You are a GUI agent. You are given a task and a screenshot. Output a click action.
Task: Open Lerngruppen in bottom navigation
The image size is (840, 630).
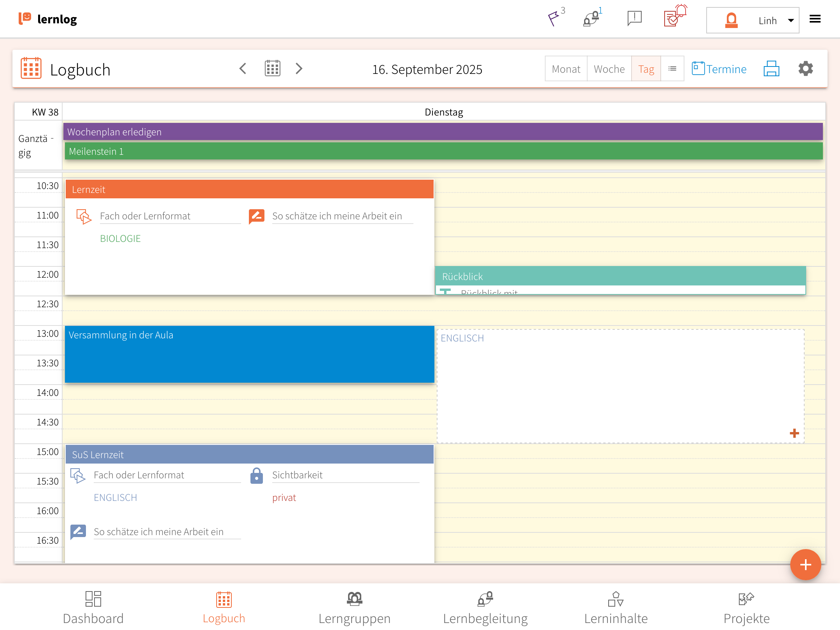click(354, 607)
